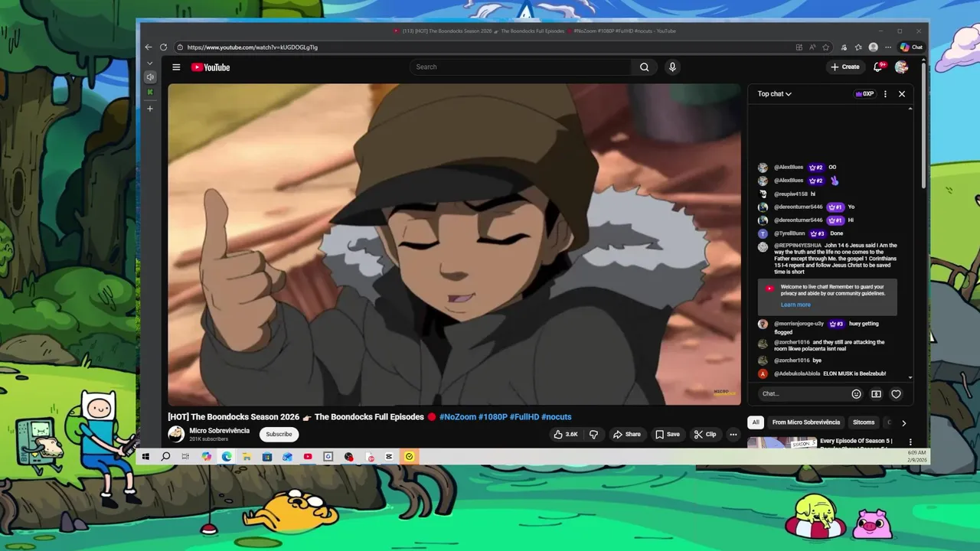
Task: Expand Top chat mode dropdown
Action: click(774, 94)
